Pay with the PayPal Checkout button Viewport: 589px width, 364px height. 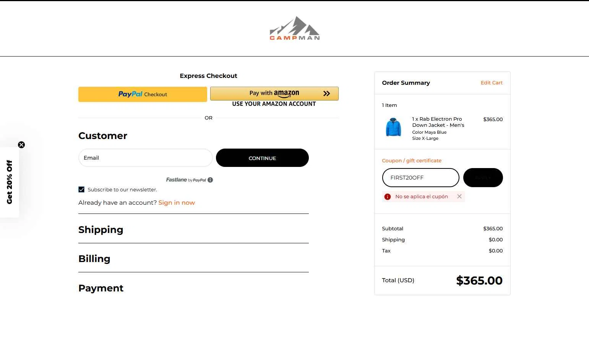tap(143, 94)
